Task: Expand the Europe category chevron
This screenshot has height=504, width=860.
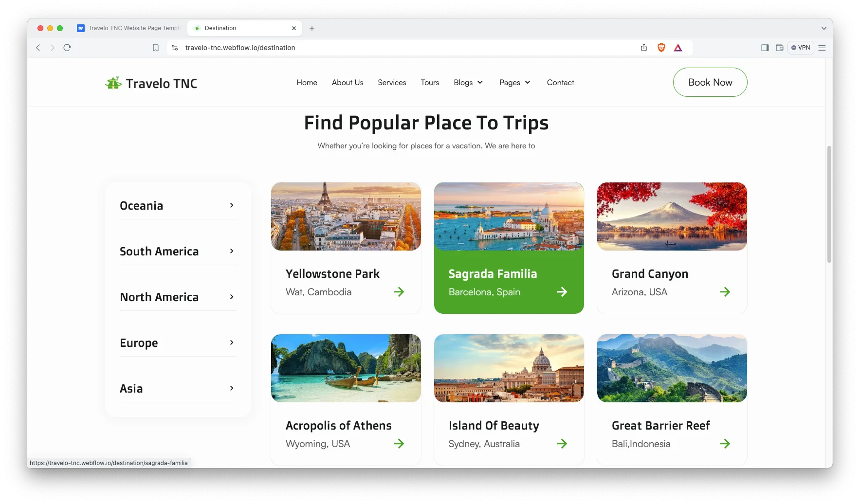Action: click(x=232, y=342)
